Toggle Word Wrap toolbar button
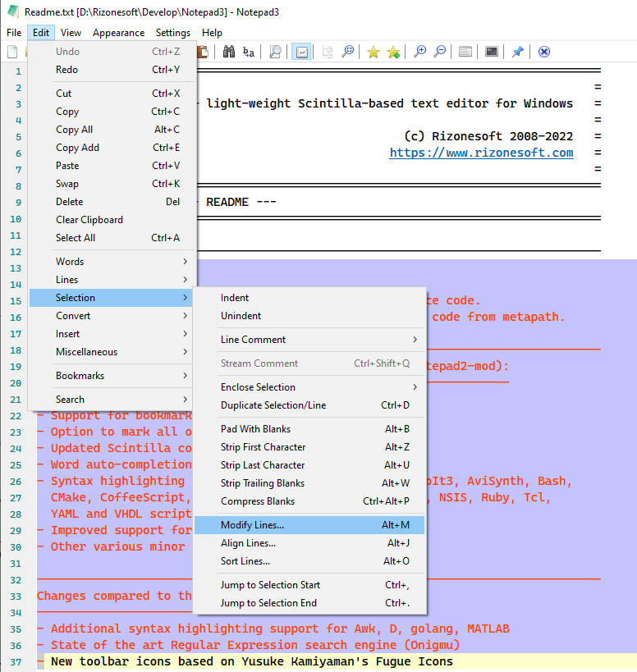The height and width of the screenshot is (672, 637). 301,52
